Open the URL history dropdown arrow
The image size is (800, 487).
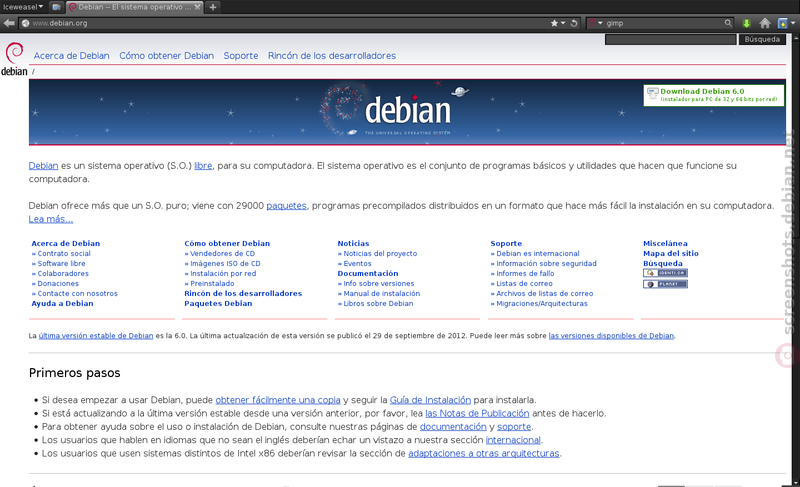pyautogui.click(x=563, y=23)
